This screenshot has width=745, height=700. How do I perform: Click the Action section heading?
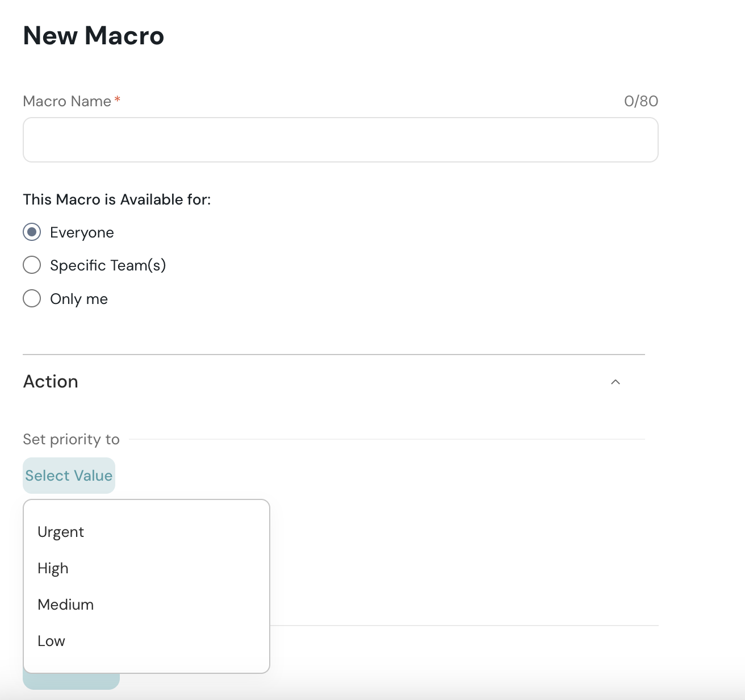[x=51, y=382]
